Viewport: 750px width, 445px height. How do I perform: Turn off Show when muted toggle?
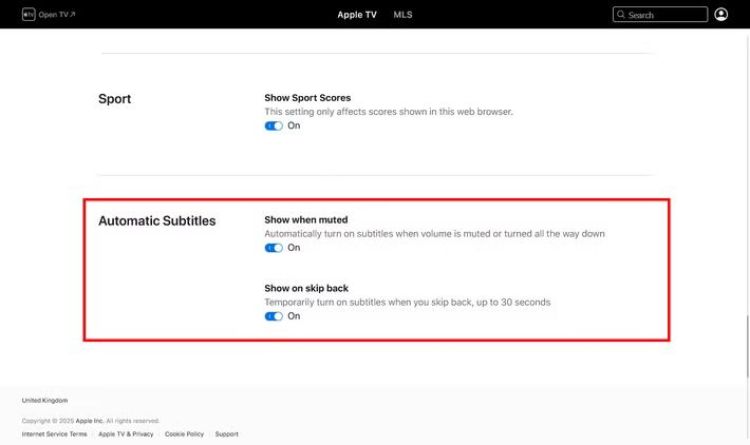tap(273, 248)
